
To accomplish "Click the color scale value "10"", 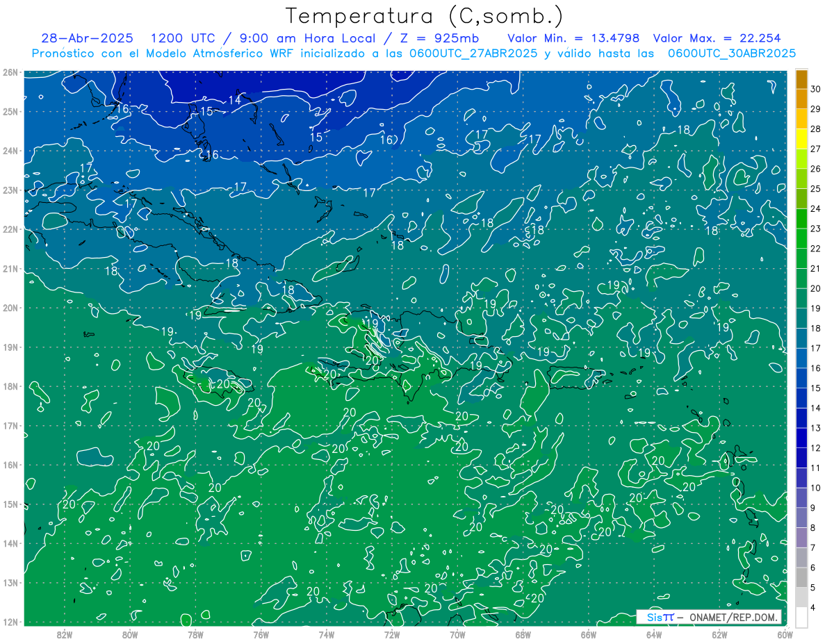I will pos(816,488).
